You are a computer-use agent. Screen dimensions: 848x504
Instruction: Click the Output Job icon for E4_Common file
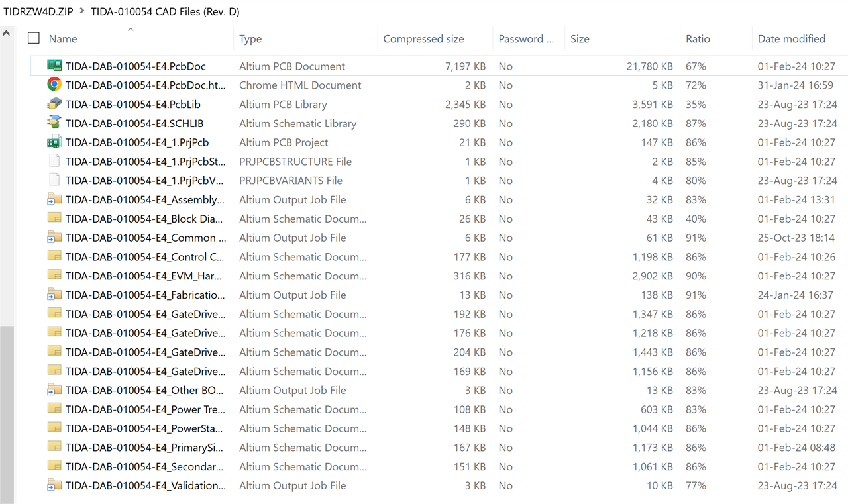click(x=54, y=237)
